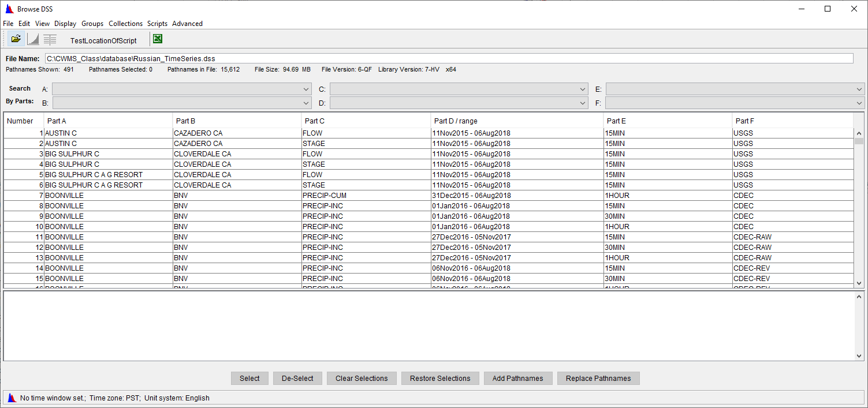Click the File Name path field
This screenshot has height=408, width=868.
coord(449,58)
